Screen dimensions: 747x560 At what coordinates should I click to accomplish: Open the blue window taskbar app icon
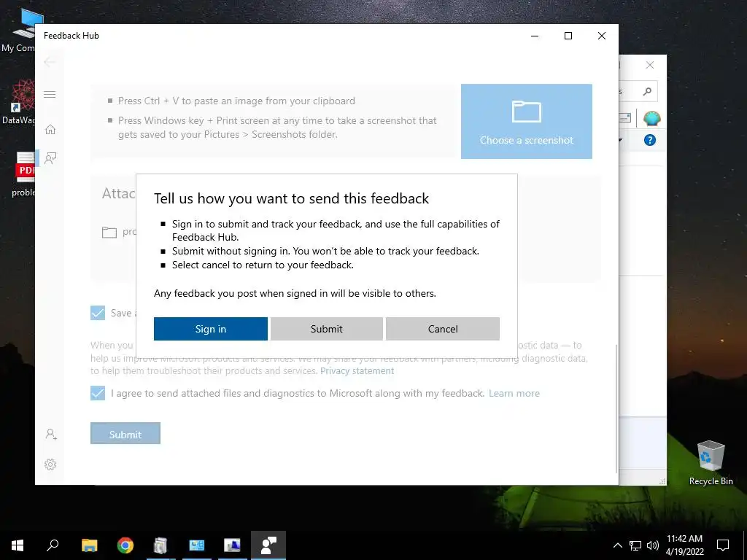coord(197,545)
